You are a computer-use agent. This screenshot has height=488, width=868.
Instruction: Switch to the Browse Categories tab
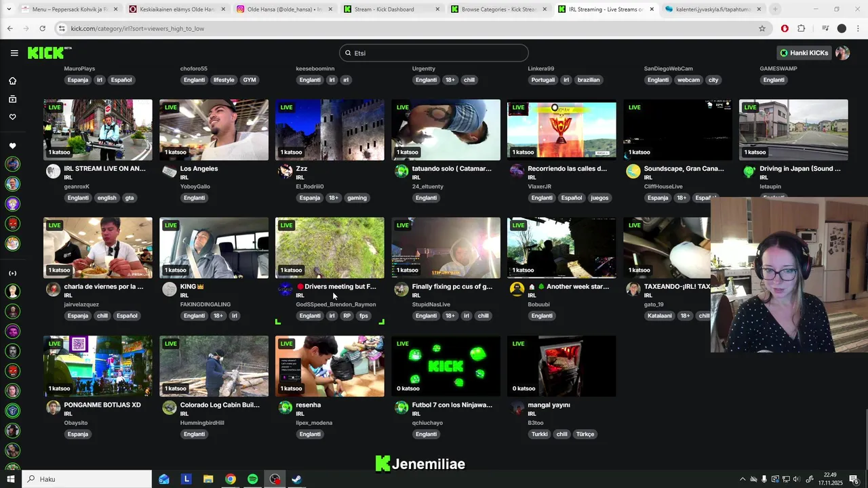[x=498, y=9]
